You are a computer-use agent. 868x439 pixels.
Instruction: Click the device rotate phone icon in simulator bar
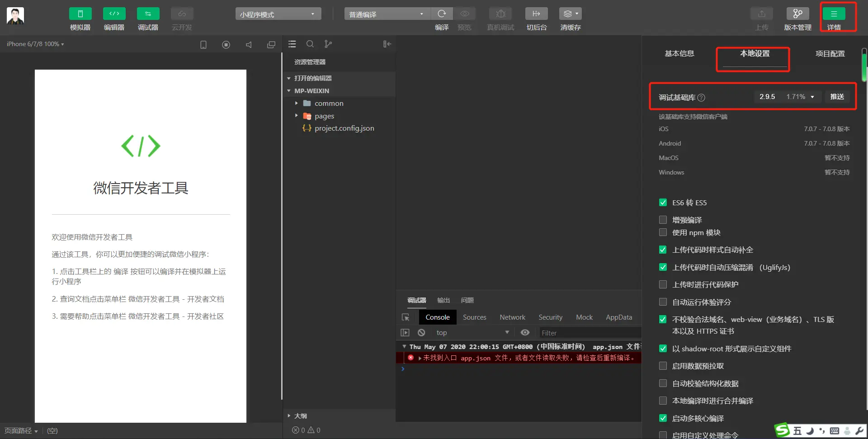point(203,44)
